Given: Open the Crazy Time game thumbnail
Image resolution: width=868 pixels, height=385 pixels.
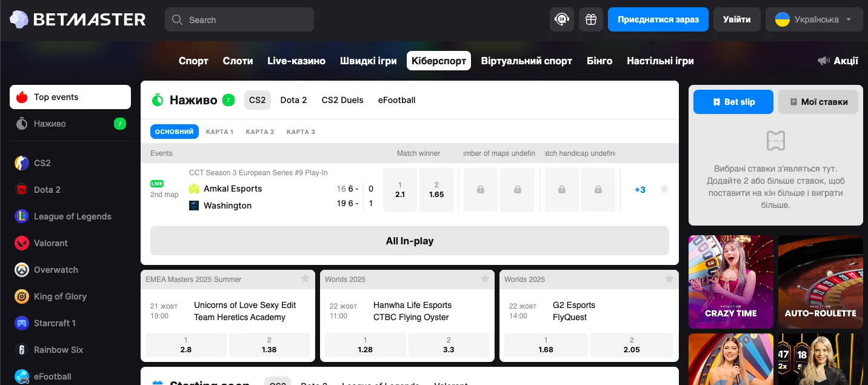Looking at the screenshot, I should click(731, 282).
